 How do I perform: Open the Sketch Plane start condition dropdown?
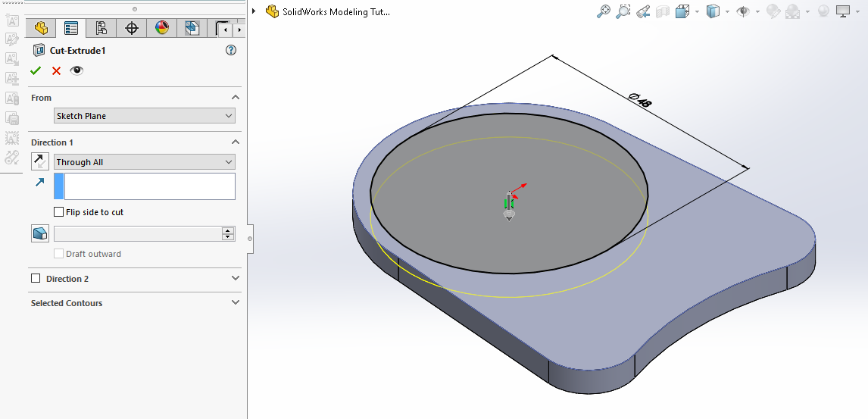[144, 116]
